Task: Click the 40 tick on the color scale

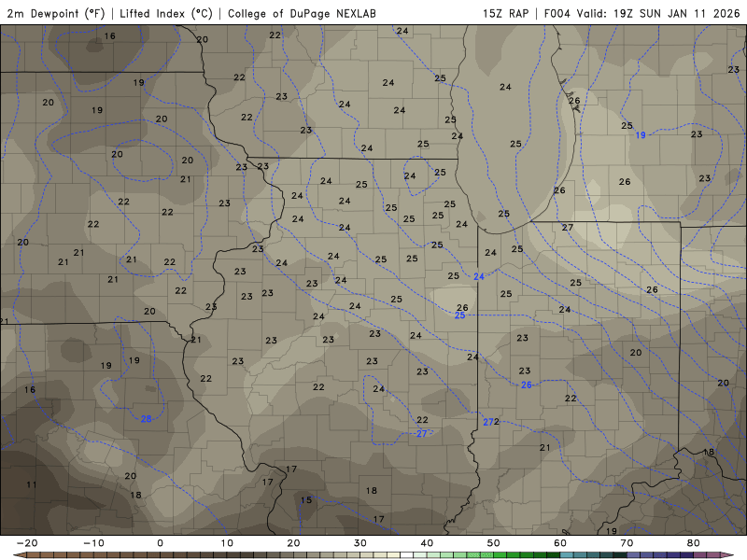Action: click(x=427, y=543)
